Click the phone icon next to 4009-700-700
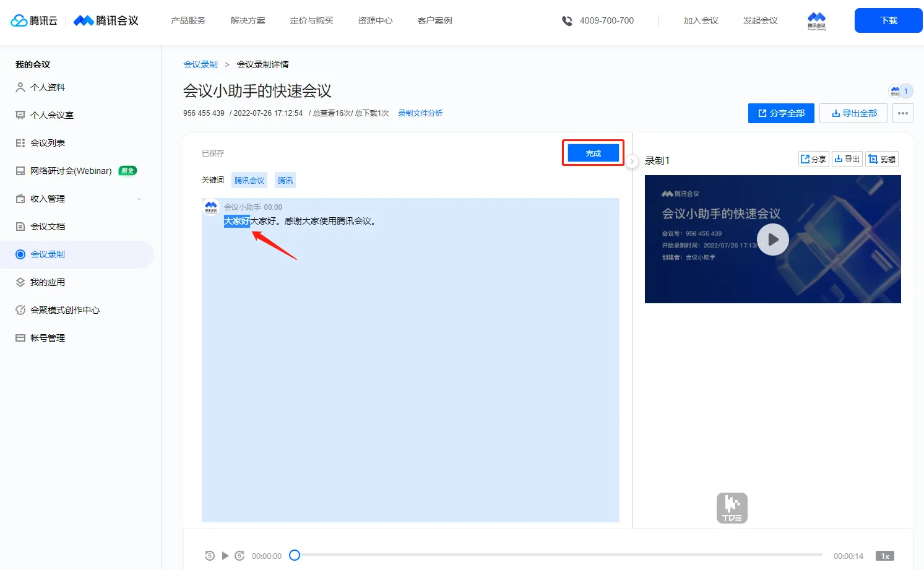The width and height of the screenshot is (924, 570). 567,21
